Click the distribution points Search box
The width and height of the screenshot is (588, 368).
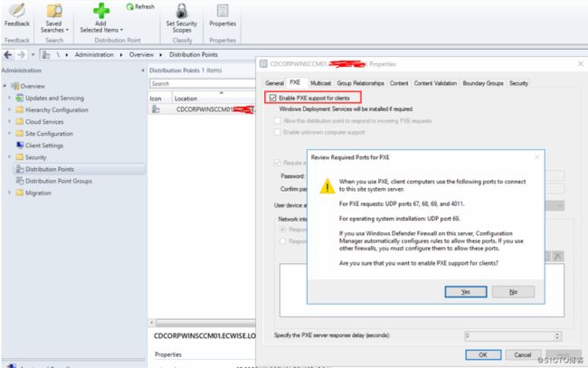[x=203, y=83]
